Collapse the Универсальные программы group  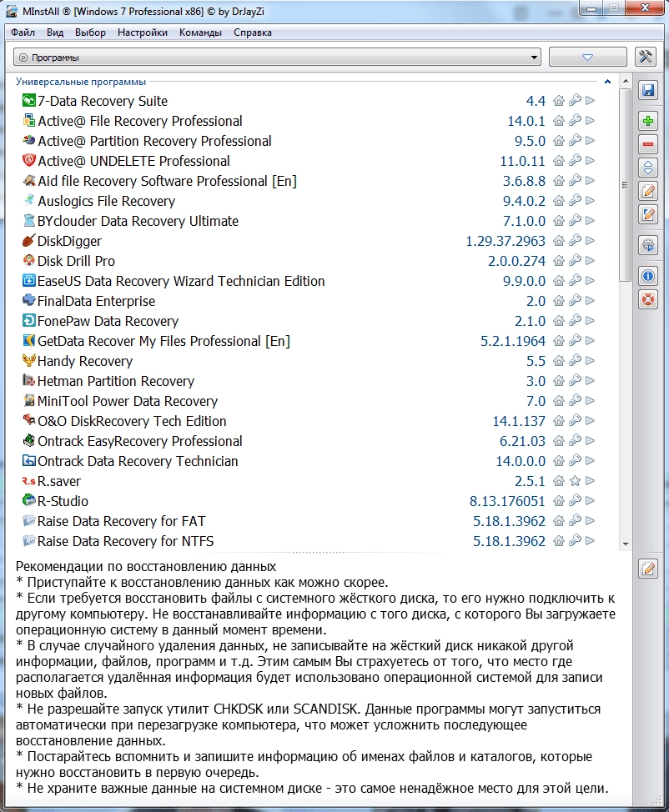[x=607, y=82]
